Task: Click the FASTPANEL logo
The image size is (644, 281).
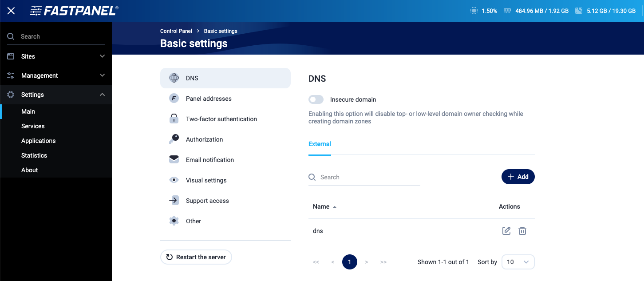Action: 74,11
